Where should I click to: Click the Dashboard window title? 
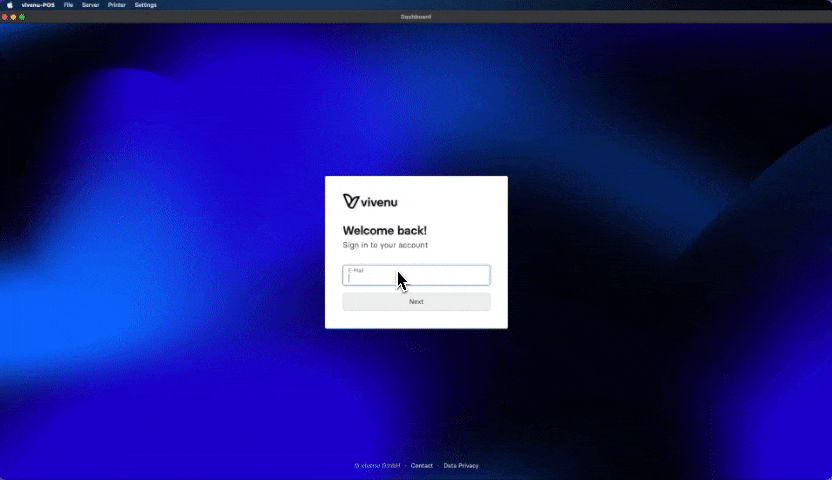coord(416,17)
